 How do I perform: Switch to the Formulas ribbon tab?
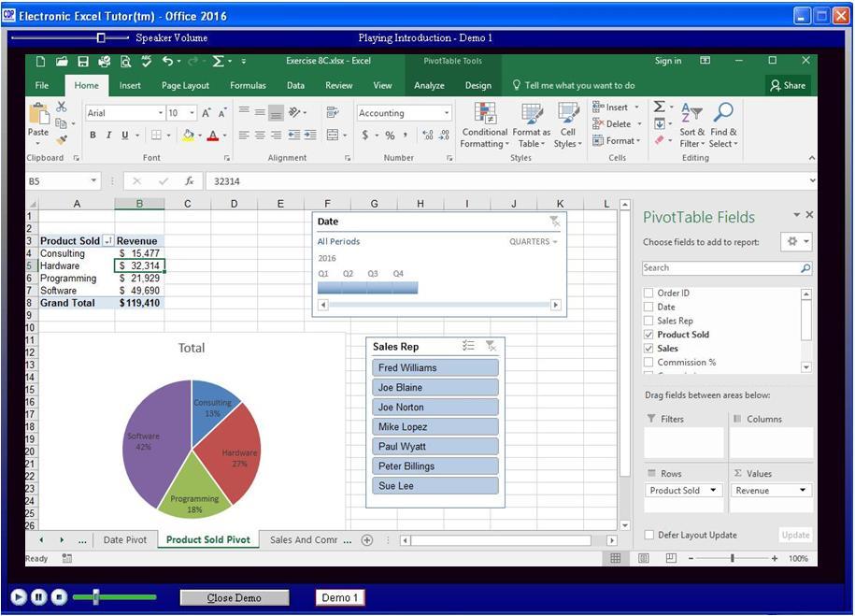point(248,85)
